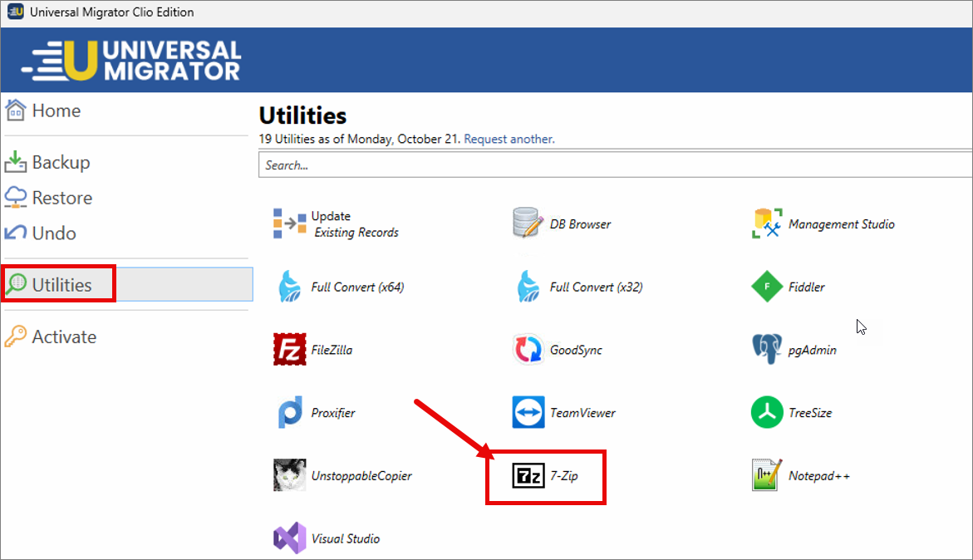Click the Universal Migrator title bar icon
This screenshot has width=973, height=560.
tap(16, 12)
